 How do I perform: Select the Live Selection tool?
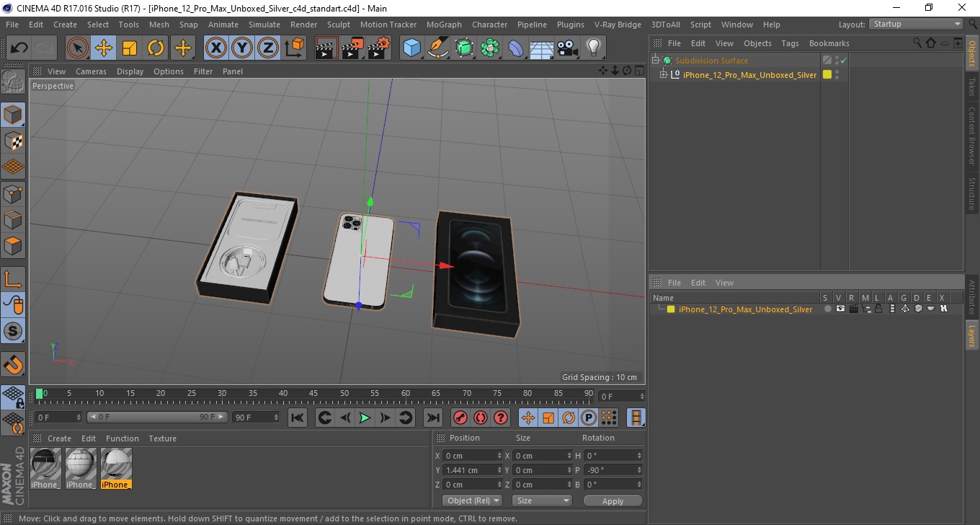78,48
